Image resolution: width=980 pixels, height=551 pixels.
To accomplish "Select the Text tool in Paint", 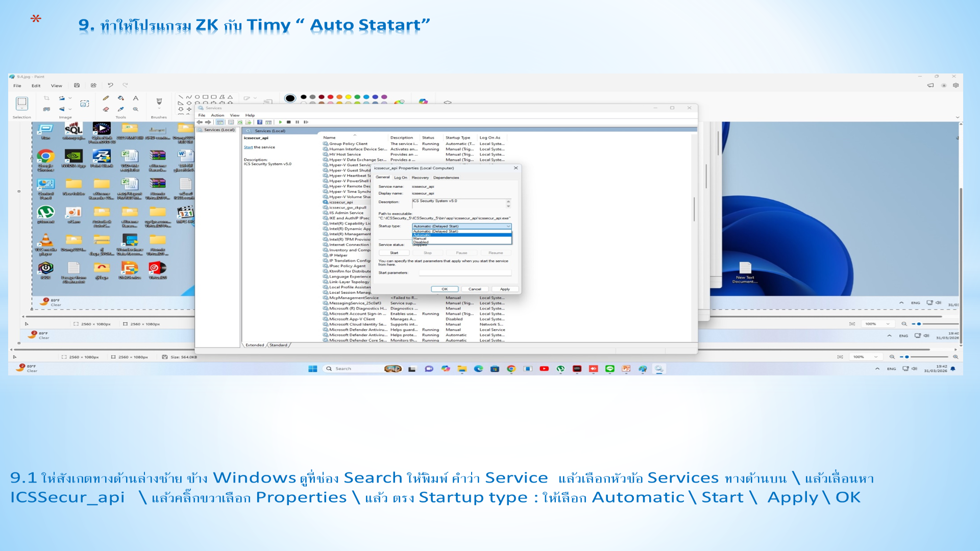I will coord(136,98).
